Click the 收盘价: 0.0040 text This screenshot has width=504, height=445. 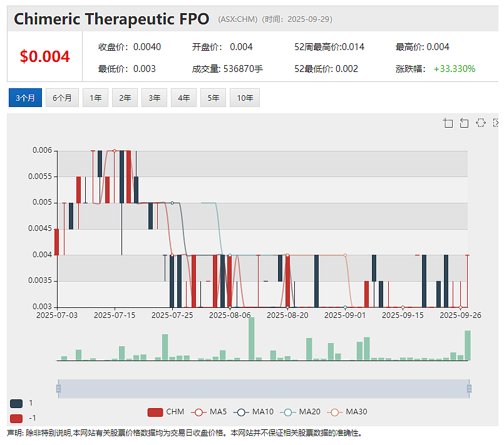[130, 47]
